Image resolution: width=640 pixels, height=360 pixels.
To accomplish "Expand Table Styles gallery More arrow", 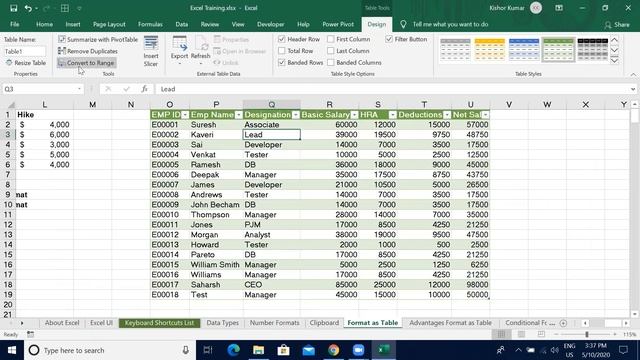I will point(614,61).
